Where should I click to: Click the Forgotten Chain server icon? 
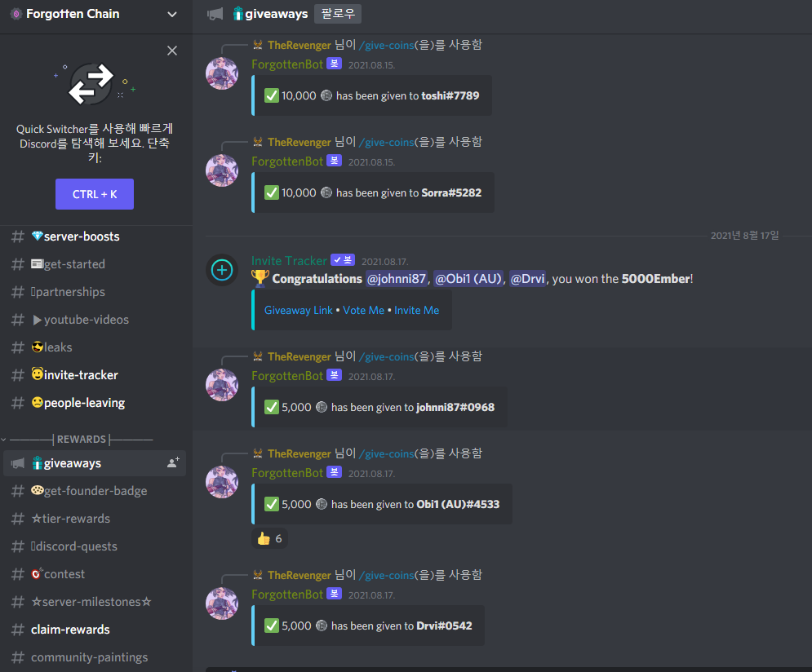click(16, 14)
